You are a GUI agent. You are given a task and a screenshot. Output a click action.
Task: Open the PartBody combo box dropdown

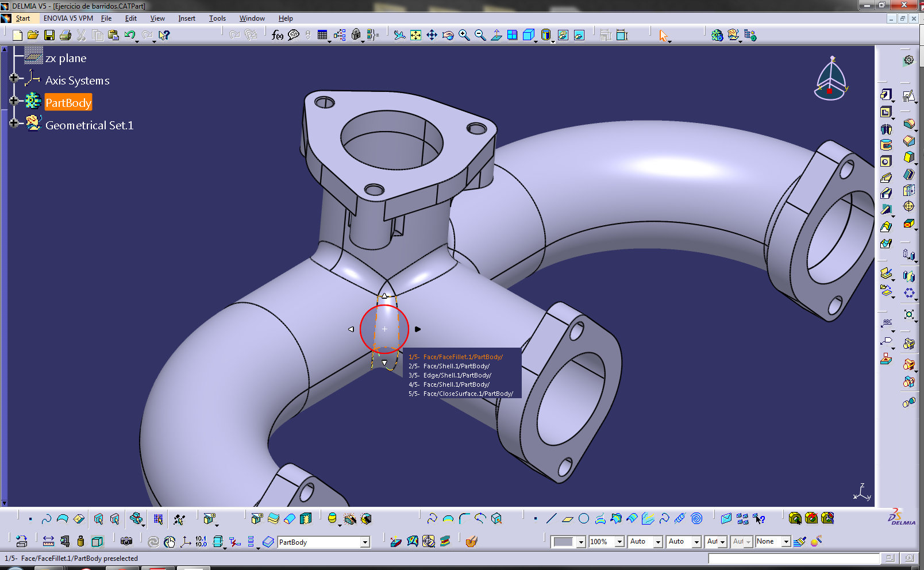coord(364,542)
